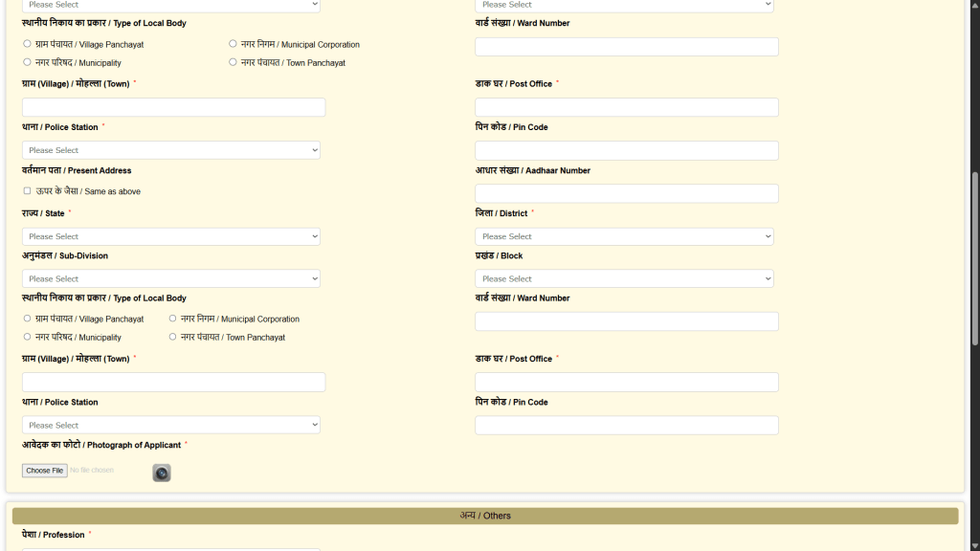
Task: Click the 'No file chosen' text
Action: pos(92,470)
